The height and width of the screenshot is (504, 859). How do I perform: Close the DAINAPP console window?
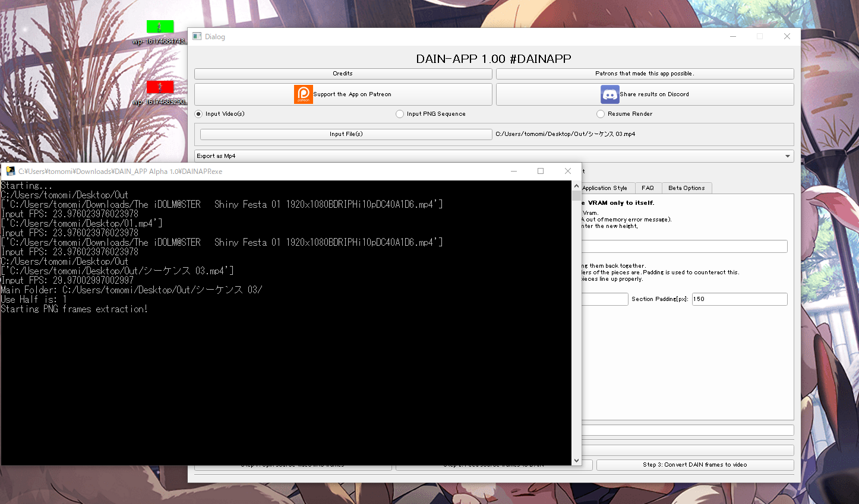(x=568, y=171)
